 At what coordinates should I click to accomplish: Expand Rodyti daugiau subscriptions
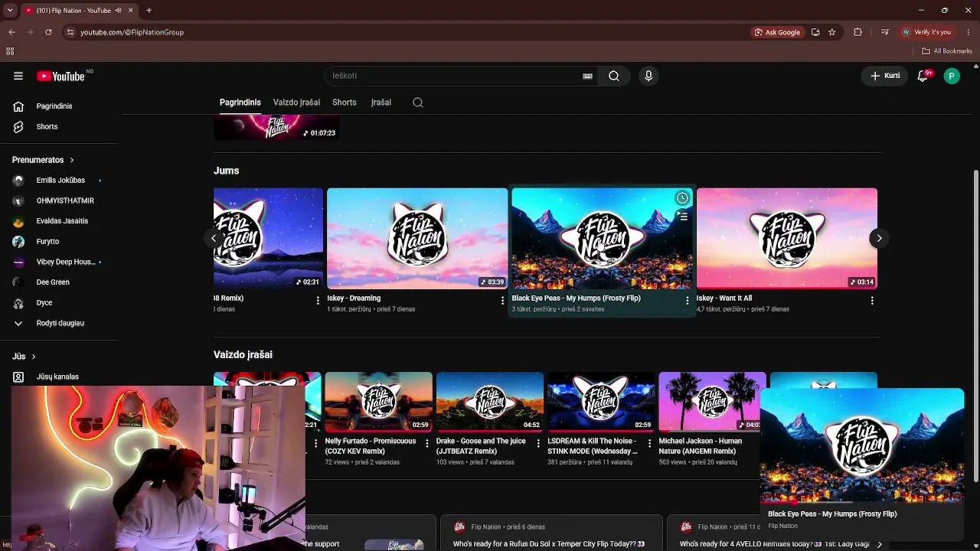coord(59,323)
